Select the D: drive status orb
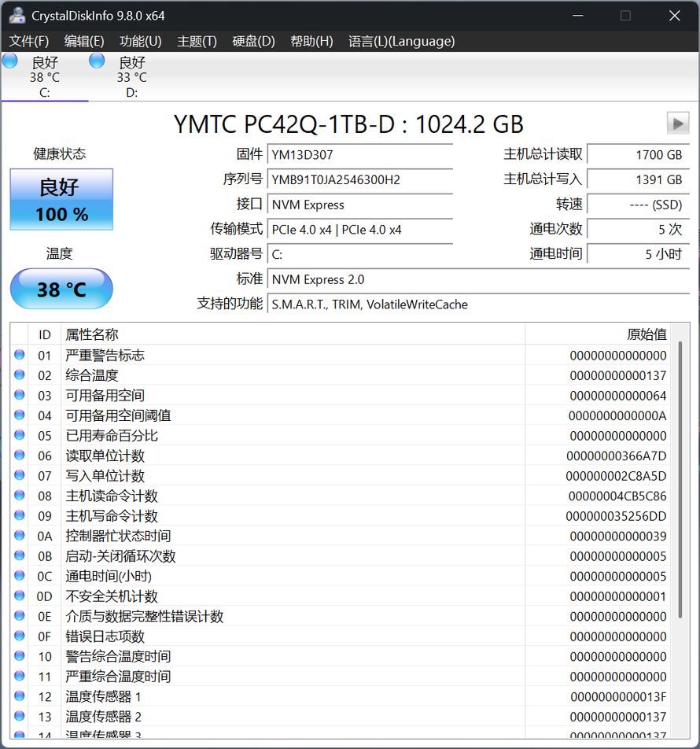Screen dimensions: 700x749 [x=97, y=61]
